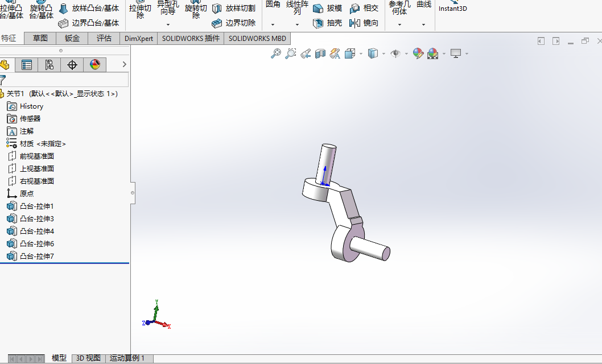
Task: Select the Intersect (相交) tool
Action: (364, 8)
